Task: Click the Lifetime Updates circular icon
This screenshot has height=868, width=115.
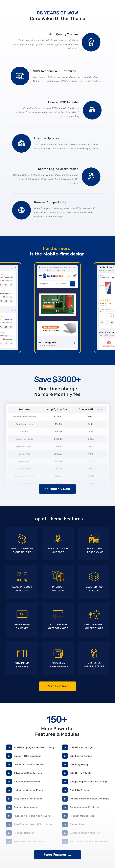Action: click(21, 143)
